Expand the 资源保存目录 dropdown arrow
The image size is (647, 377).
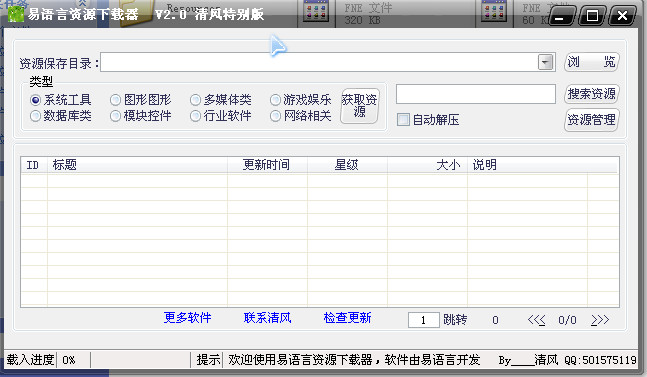545,62
